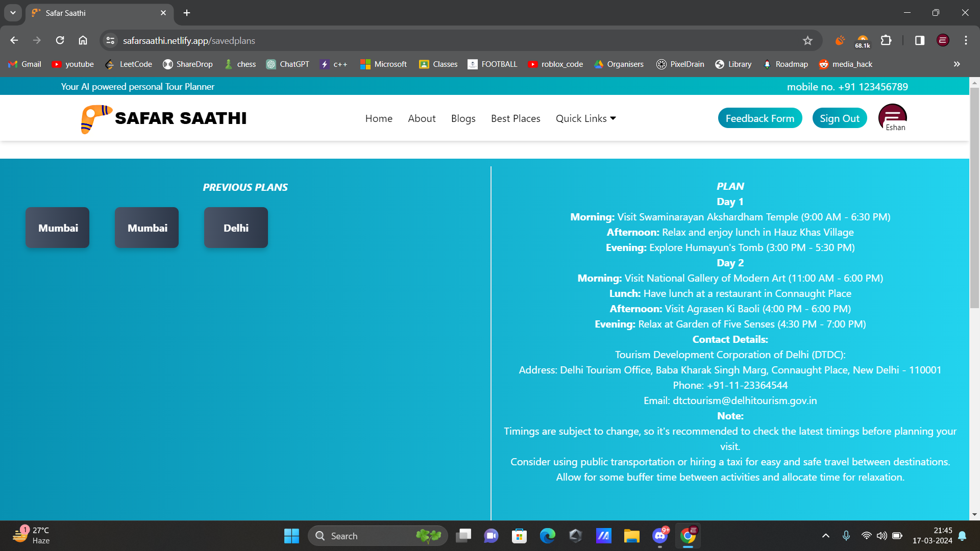Click the Feedback Form button
The image size is (980, 551).
click(x=759, y=118)
